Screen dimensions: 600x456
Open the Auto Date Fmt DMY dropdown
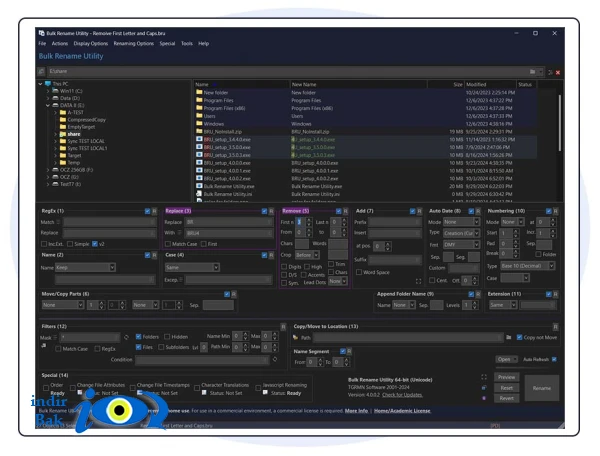461,244
